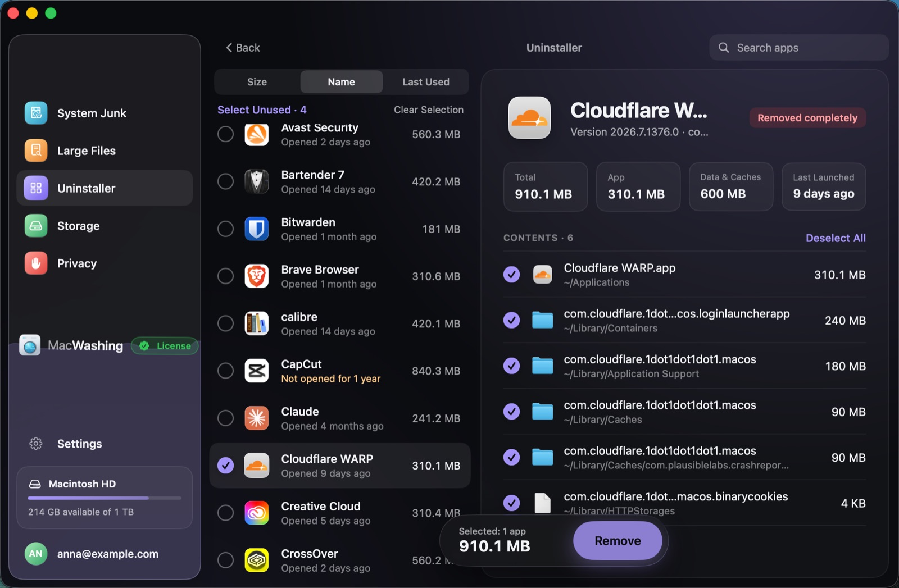The height and width of the screenshot is (588, 899).
Task: Click the Removed completely status badge
Action: [x=807, y=118]
